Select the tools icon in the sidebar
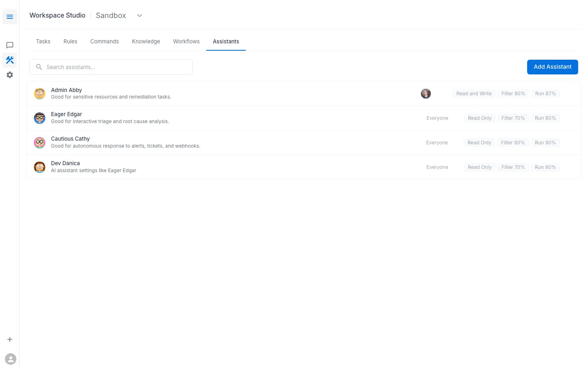The width and height of the screenshot is (588, 368). (x=10, y=60)
